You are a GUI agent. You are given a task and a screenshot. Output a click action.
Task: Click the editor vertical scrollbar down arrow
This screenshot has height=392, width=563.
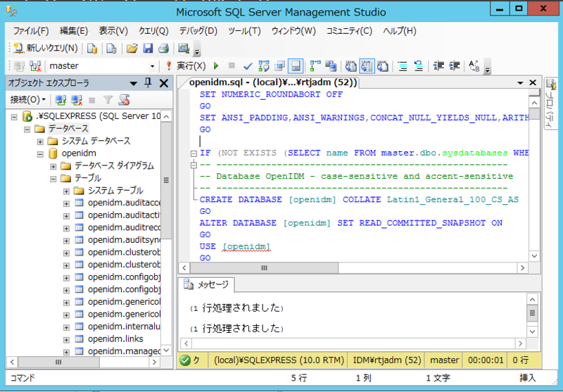534,256
